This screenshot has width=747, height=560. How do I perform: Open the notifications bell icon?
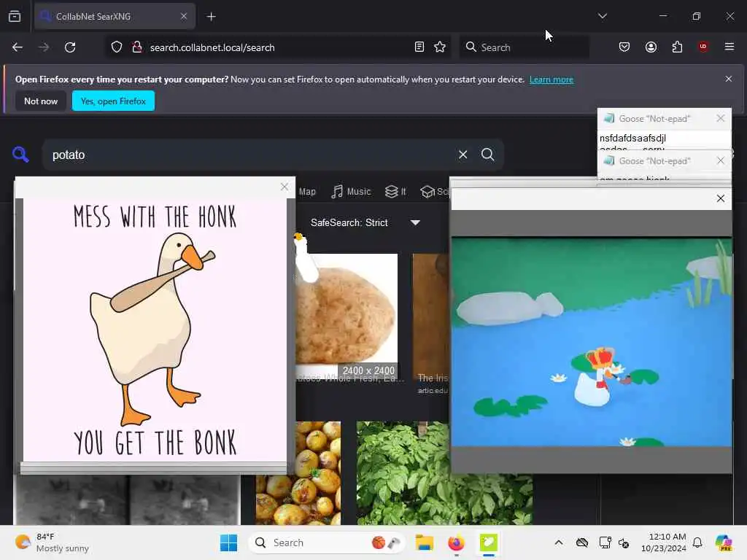(x=697, y=542)
